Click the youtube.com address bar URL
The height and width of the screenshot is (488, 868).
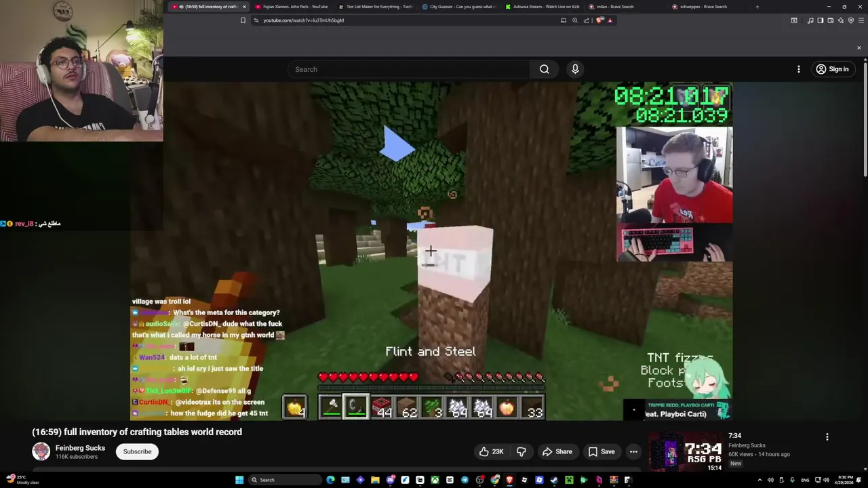click(304, 20)
